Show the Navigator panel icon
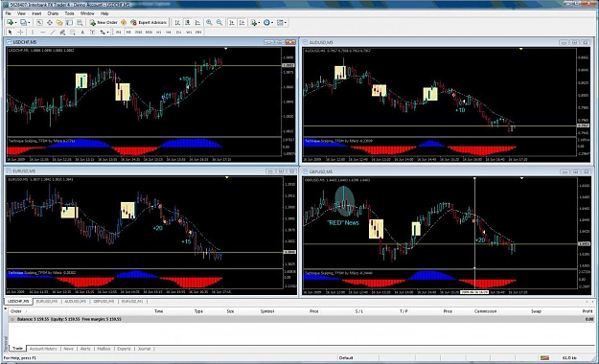This screenshot has width=599, height=364. click(59, 23)
